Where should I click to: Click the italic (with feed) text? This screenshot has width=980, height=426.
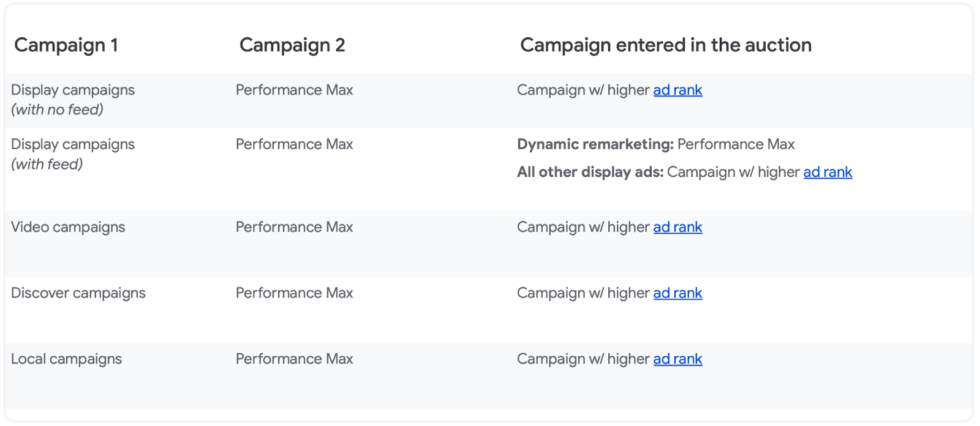pyautogui.click(x=47, y=164)
